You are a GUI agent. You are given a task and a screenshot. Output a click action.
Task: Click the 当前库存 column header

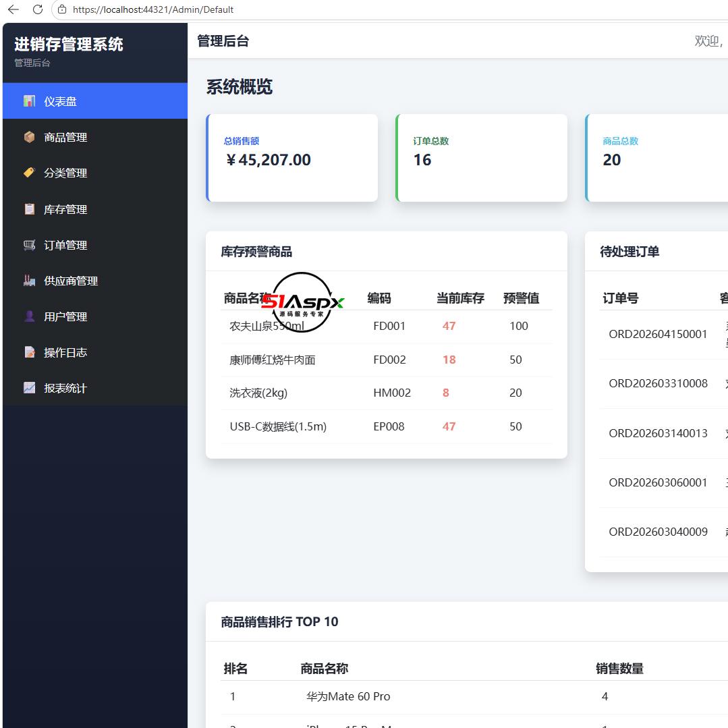tap(459, 298)
